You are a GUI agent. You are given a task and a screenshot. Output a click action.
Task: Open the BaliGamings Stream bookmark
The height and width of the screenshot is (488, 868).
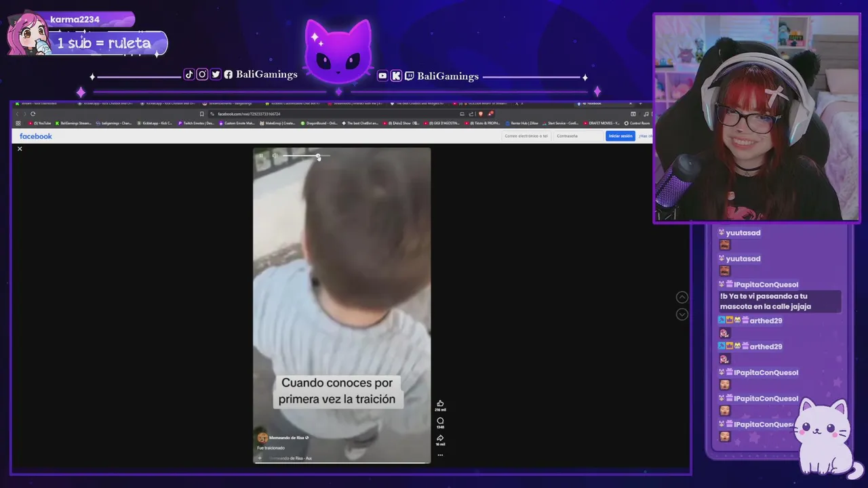click(73, 123)
